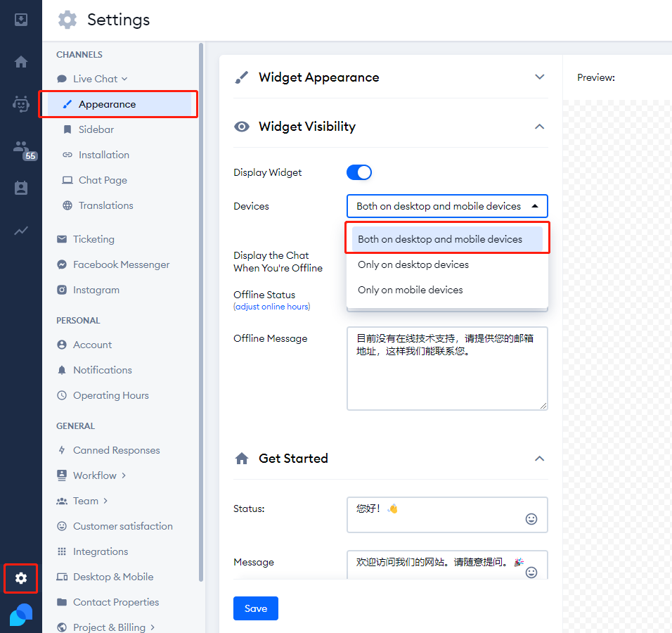Image resolution: width=672 pixels, height=633 pixels.
Task: Go to the home icon in left rail
Action: pos(21,62)
